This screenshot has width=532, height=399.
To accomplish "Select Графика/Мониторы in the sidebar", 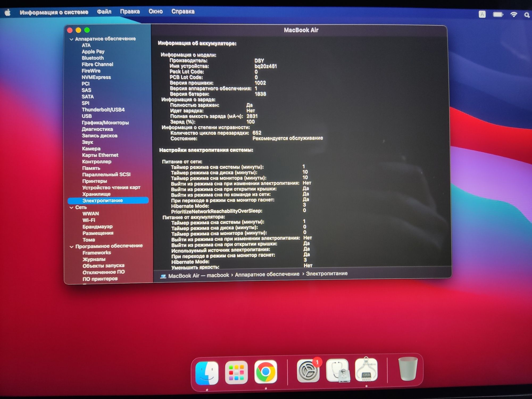I will [105, 123].
